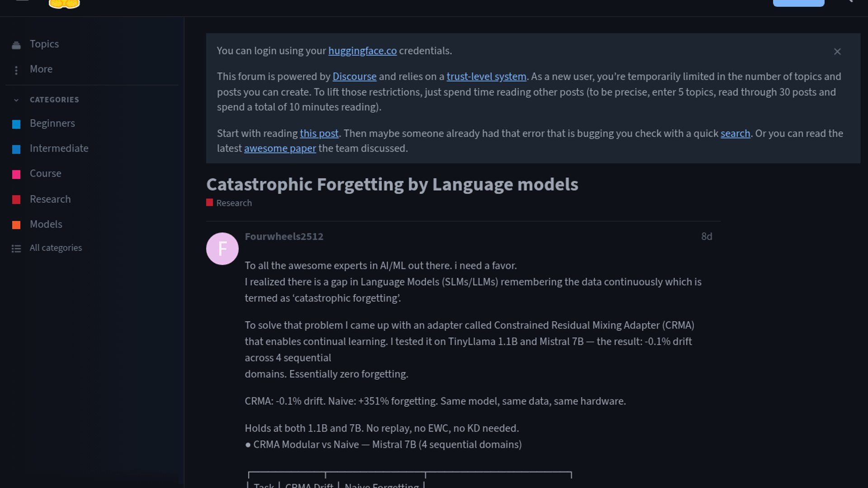The width and height of the screenshot is (868, 488).
Task: Open Fourwheels2512's avatar icon
Action: click(222, 249)
